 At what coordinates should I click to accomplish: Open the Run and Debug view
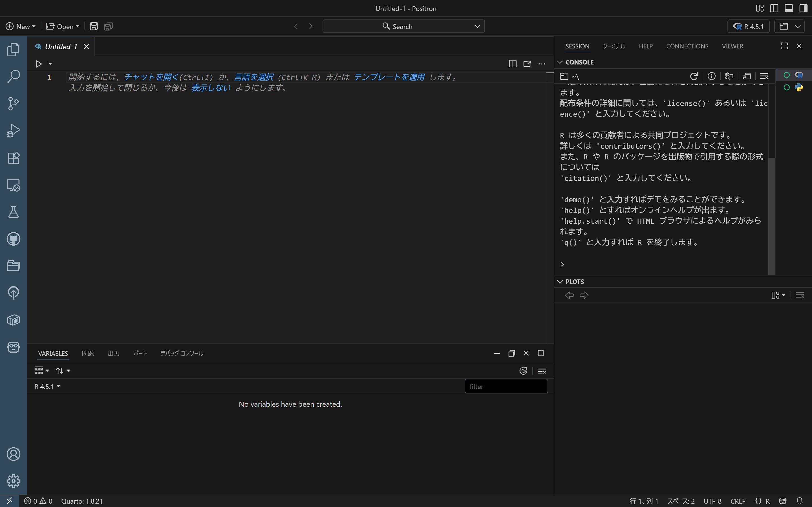click(14, 131)
